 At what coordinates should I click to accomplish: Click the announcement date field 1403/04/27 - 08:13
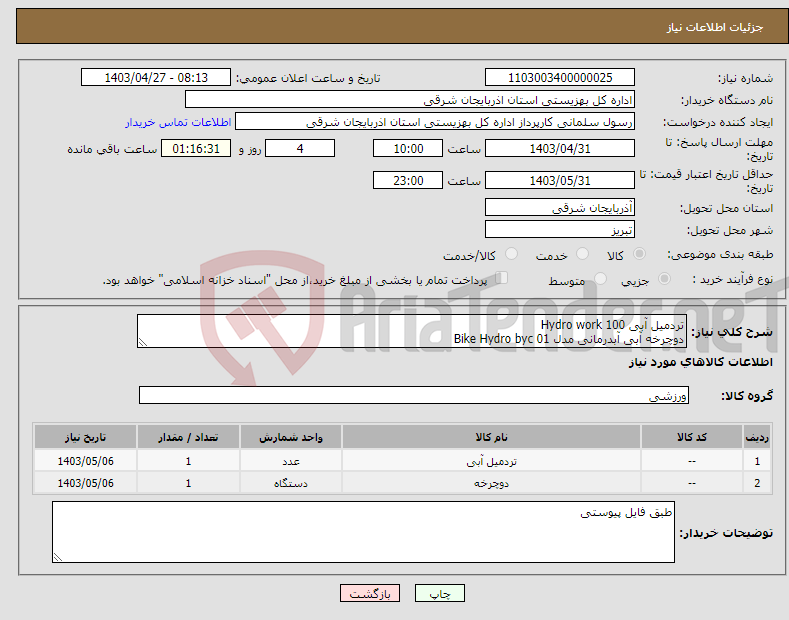tap(156, 78)
